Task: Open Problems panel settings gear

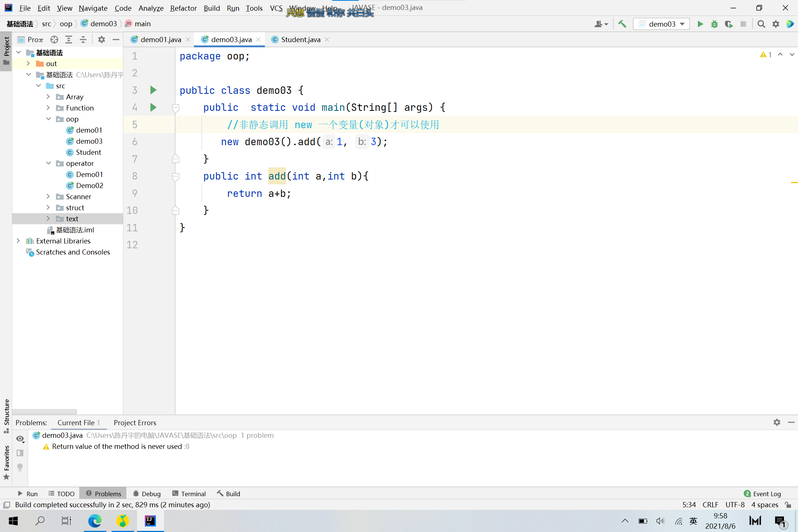Action: click(x=777, y=422)
